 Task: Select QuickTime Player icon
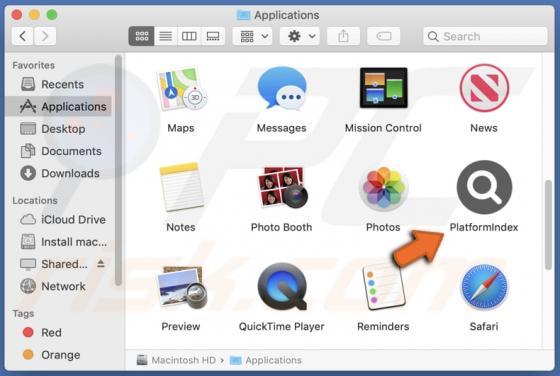tap(282, 286)
